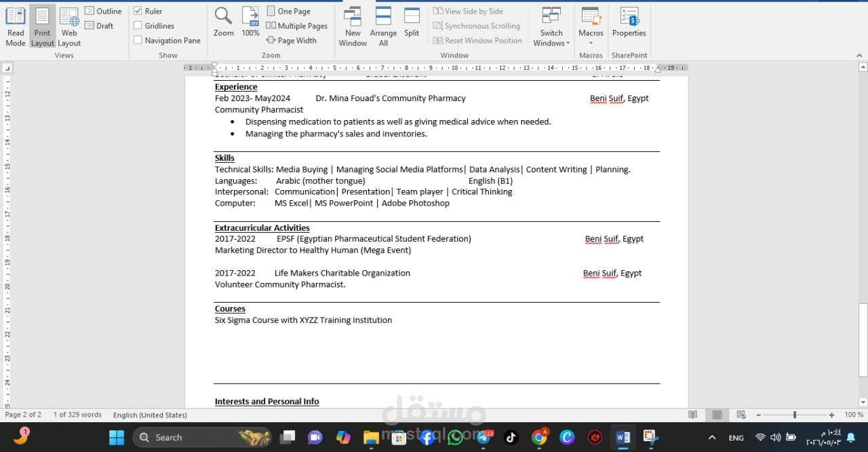
Task: Select Multiple Pages zoom option
Action: 297,26
